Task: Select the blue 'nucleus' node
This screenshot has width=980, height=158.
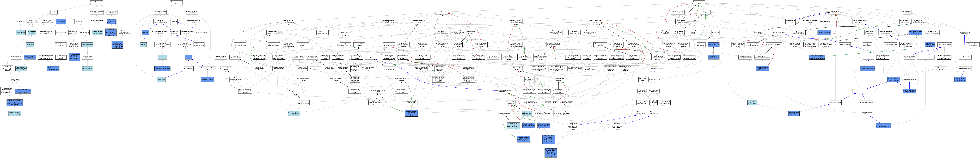Action: [x=189, y=57]
